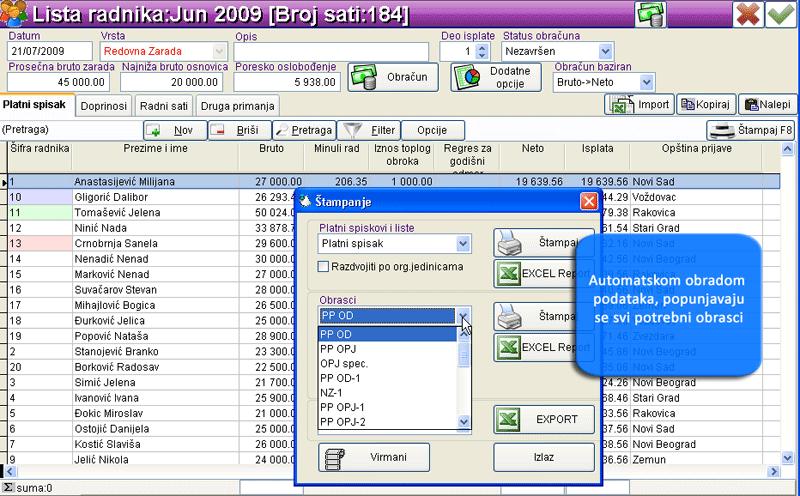Viewport: 800px width, 496px height.
Task: Switch to the Doprinosi tab
Action: 102,105
